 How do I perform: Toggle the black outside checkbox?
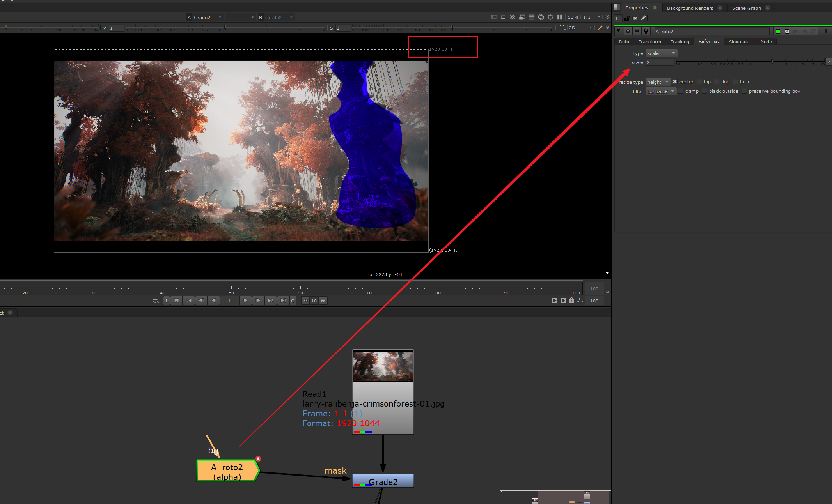coord(704,91)
